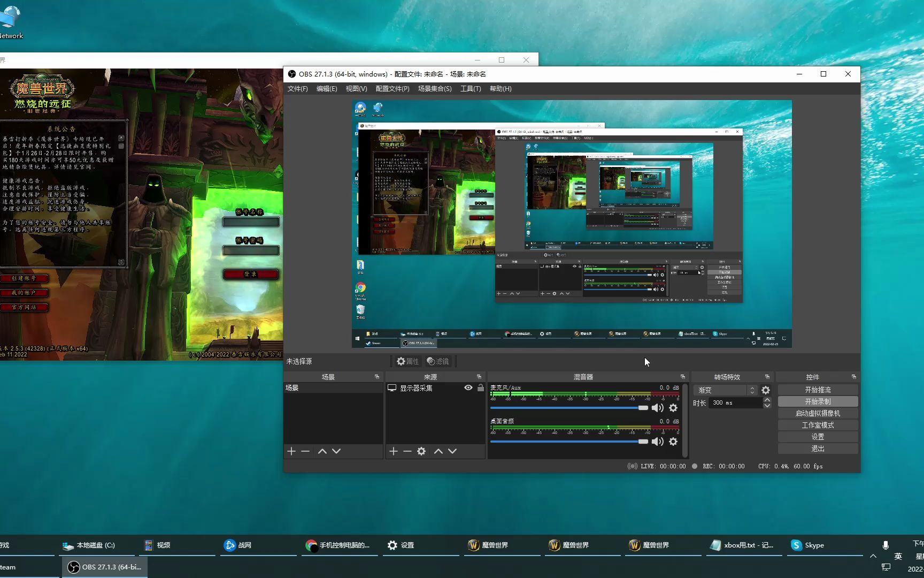Open the 帮助(H) menu

coord(500,89)
